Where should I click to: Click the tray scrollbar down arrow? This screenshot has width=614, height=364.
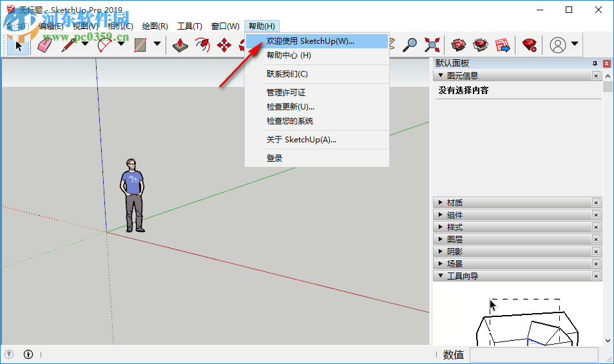point(608,341)
